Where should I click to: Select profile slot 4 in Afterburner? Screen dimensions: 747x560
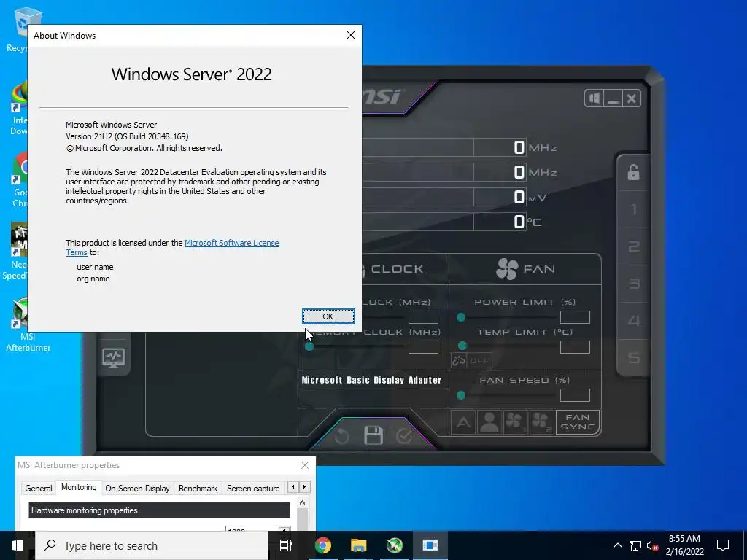[633, 321]
